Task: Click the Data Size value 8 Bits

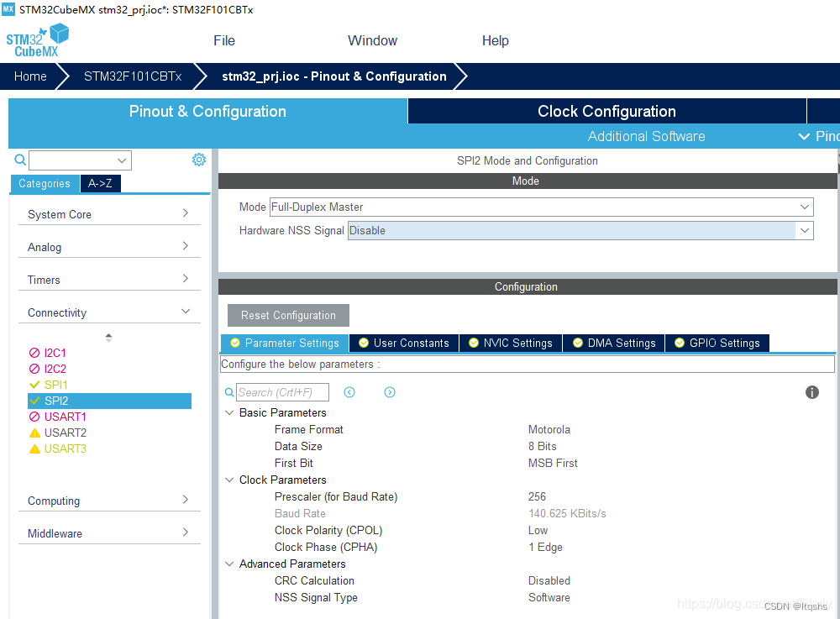Action: [542, 446]
